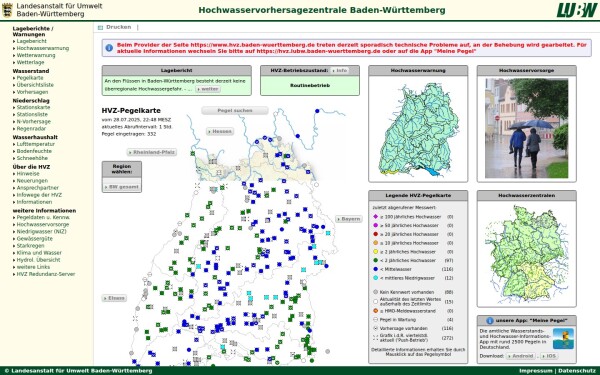Open 'Klima und Wasser' sidebar link
The width and height of the screenshot is (600, 375).
click(39, 253)
